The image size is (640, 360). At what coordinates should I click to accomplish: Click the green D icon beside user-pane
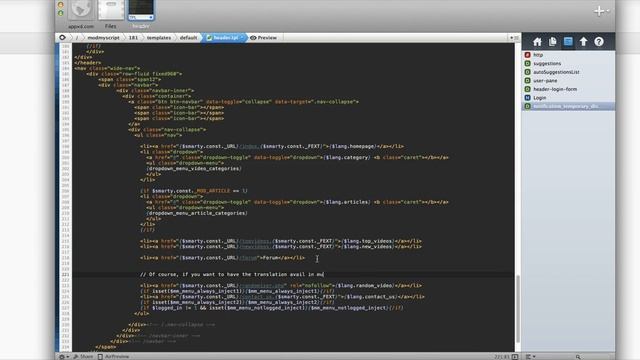(x=527, y=80)
